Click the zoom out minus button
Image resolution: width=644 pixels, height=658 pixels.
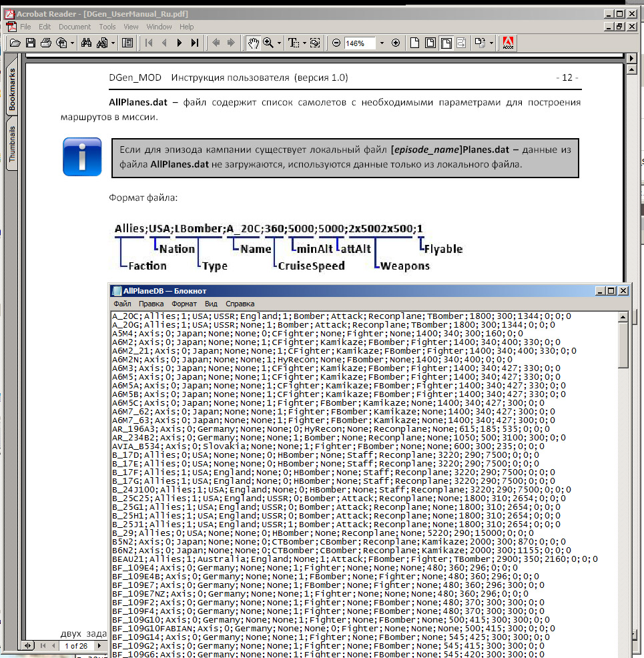[336, 43]
